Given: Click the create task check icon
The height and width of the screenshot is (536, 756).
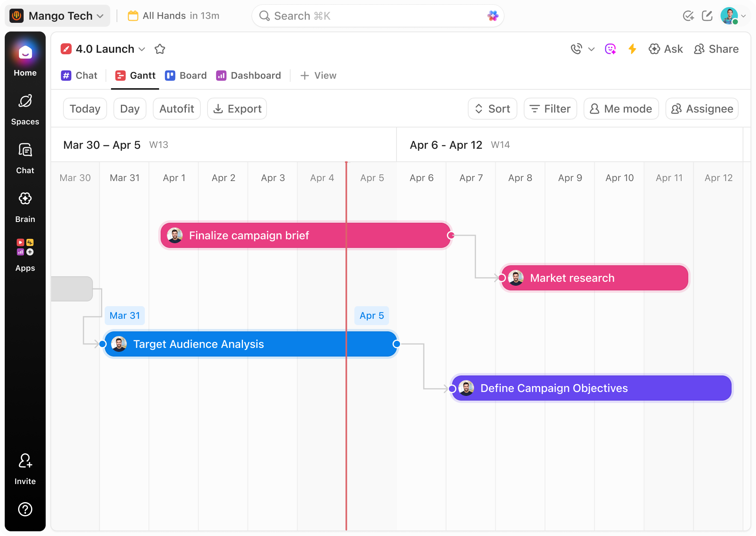Looking at the screenshot, I should coord(689,16).
